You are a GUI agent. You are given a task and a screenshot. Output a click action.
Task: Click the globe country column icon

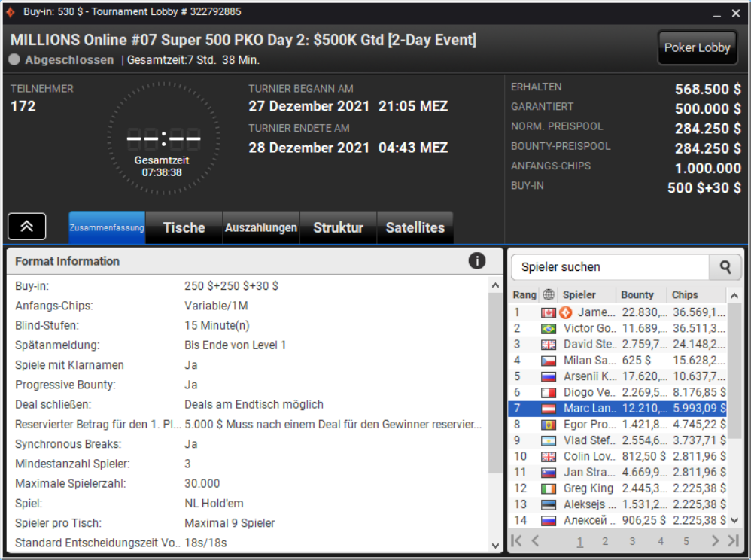(x=549, y=294)
